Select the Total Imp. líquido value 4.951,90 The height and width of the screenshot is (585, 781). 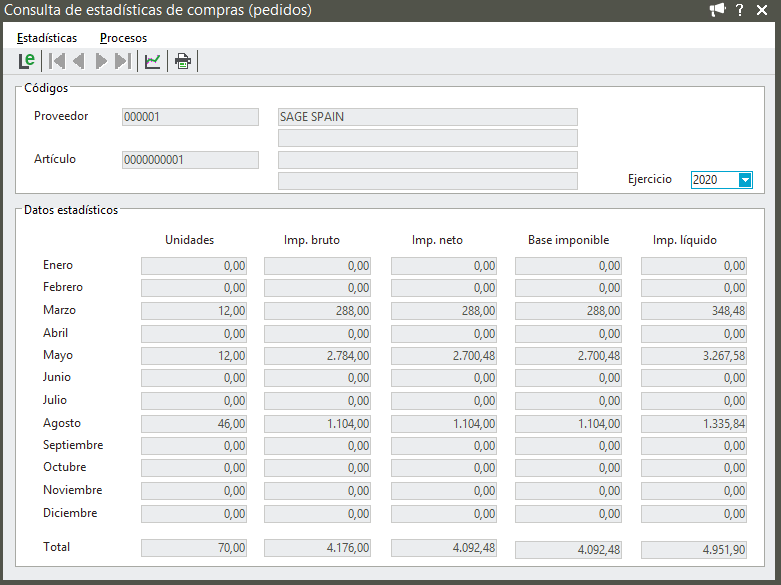tap(694, 550)
